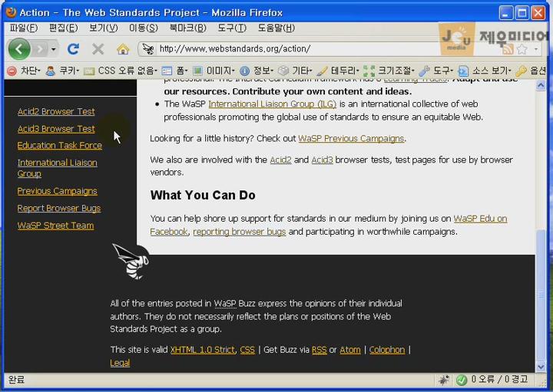Open the address bar history dropdown arrow
Viewport: 553px width, 392px height.
(x=536, y=49)
